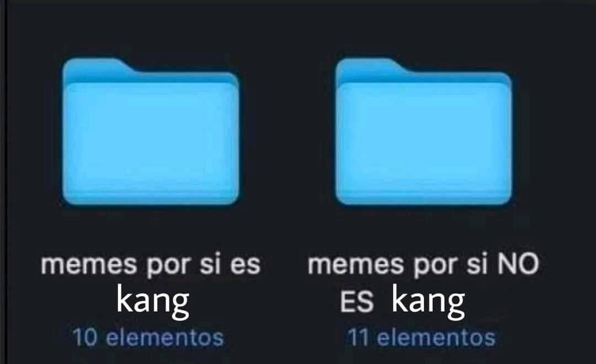
Task: Pick the folder icon above 'memes por si es'
Action: tap(151, 131)
